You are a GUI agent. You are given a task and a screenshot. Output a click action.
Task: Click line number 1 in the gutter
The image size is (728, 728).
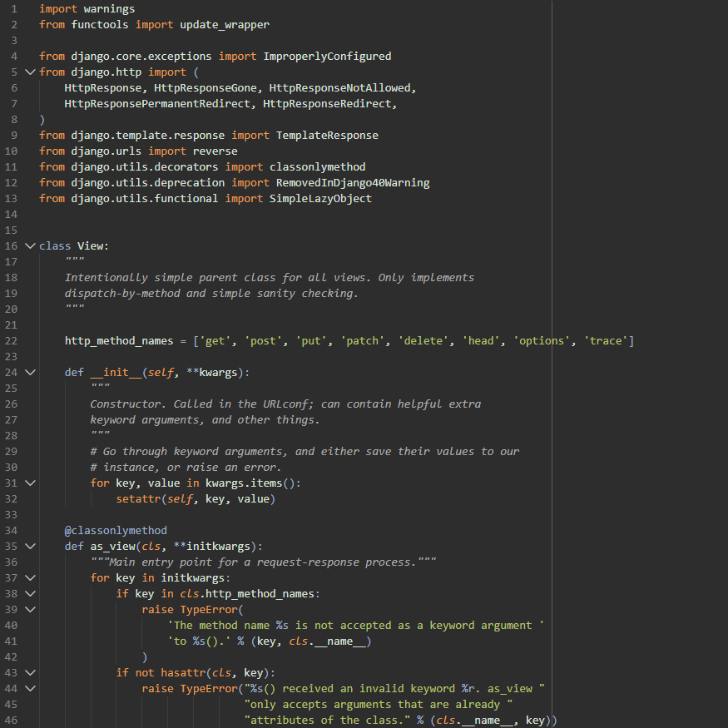click(14, 9)
